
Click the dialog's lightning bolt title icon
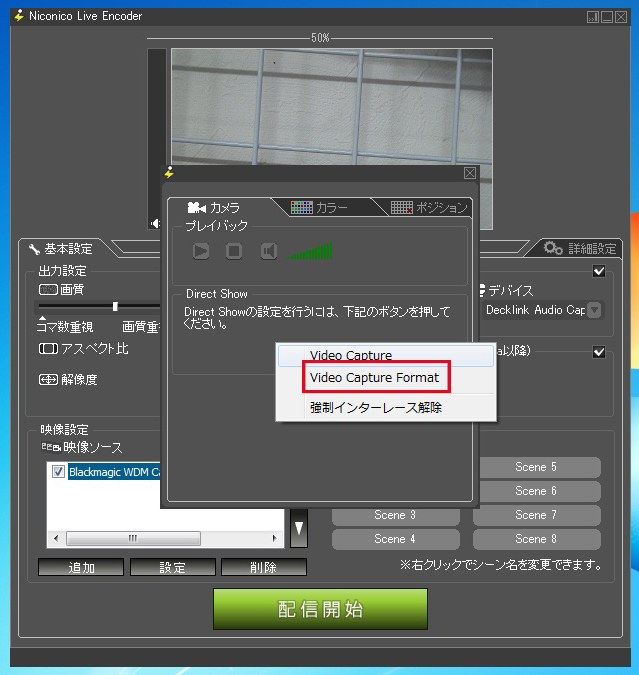coord(169,173)
